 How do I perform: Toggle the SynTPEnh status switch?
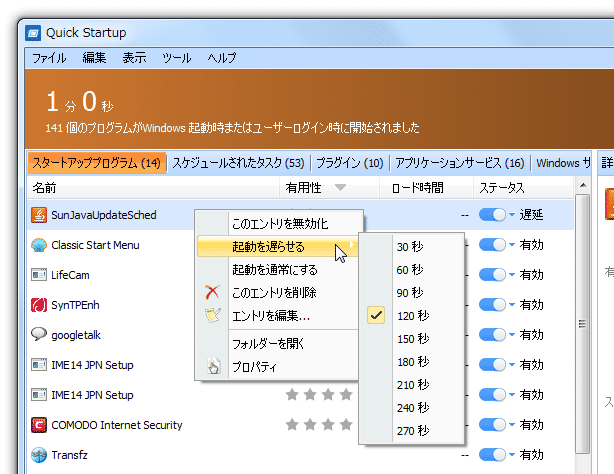pyautogui.click(x=492, y=304)
